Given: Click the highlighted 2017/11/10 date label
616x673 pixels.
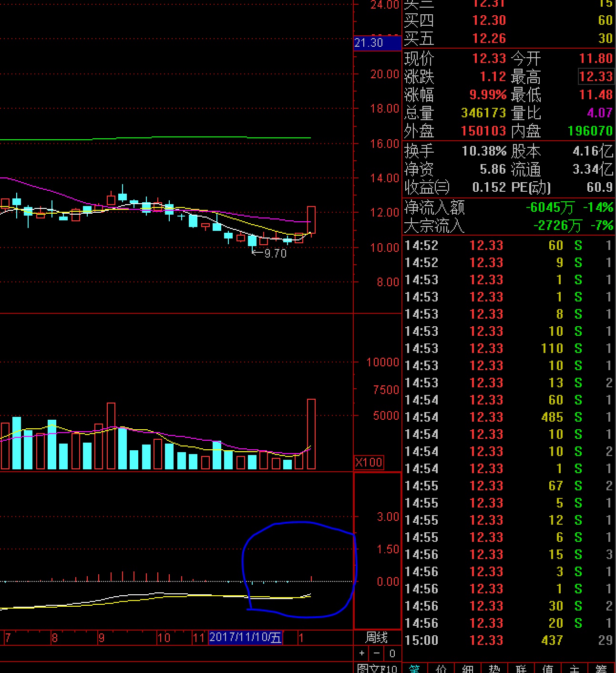Looking at the screenshot, I should [x=245, y=637].
